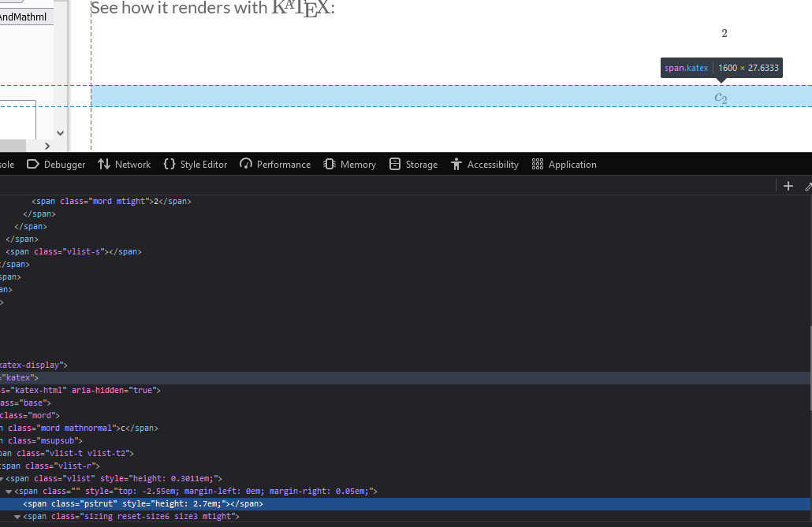This screenshot has width=812, height=527.
Task: Collapse the span styled with top -2.55em
Action: pos(7,491)
